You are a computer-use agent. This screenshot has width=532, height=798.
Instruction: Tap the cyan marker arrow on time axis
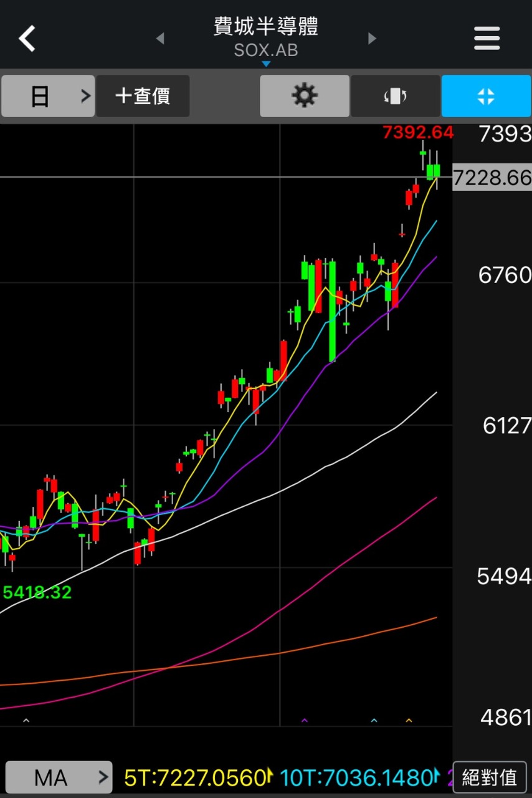374,721
